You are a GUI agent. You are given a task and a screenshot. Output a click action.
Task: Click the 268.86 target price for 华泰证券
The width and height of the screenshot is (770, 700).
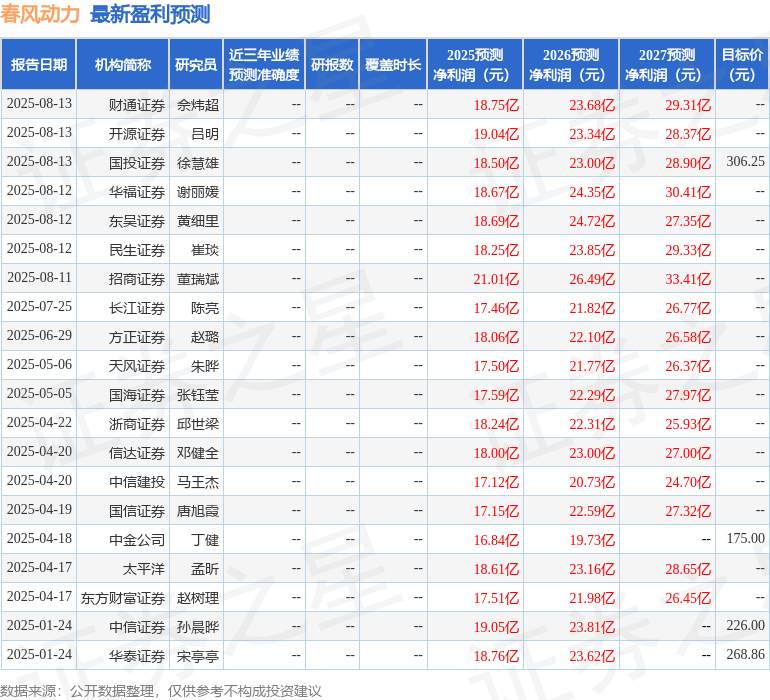point(745,655)
